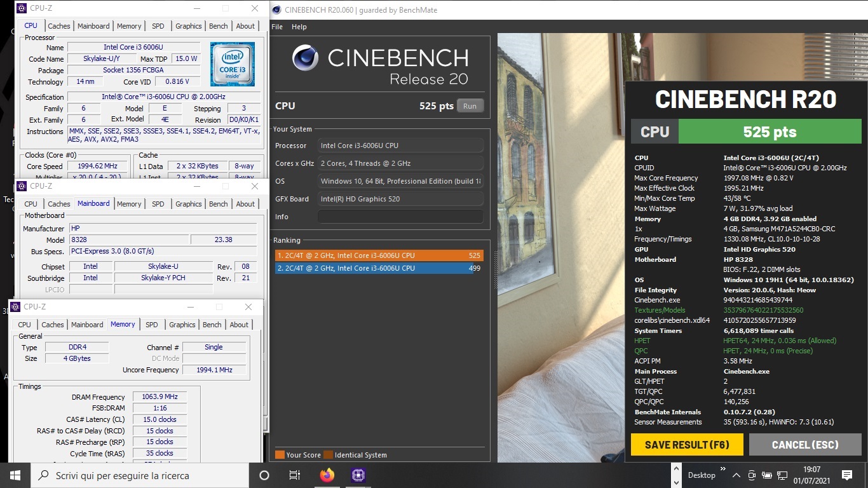Click the Desktop toolbar label in taskbar
Screen dimensions: 868x488
point(702,475)
